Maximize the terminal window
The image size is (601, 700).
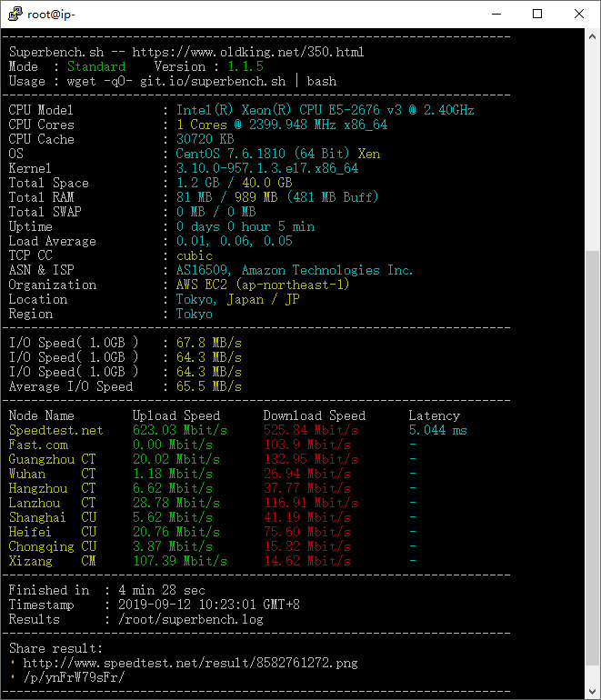tap(537, 14)
